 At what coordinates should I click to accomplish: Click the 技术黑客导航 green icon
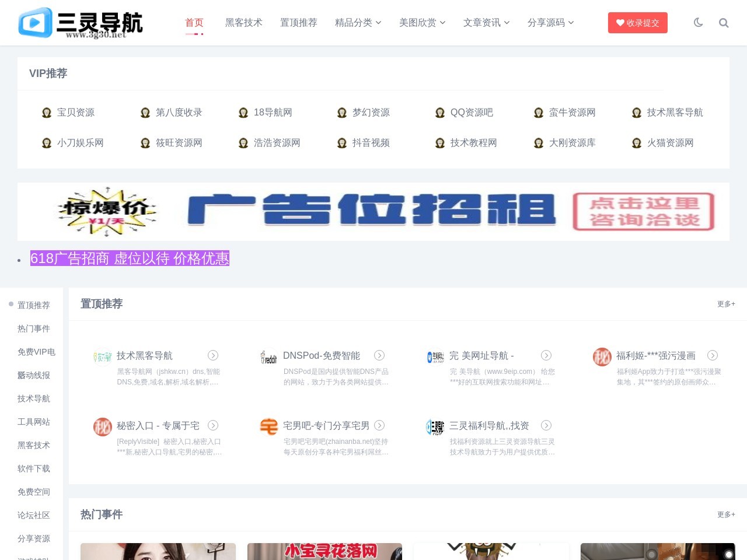[x=102, y=355]
